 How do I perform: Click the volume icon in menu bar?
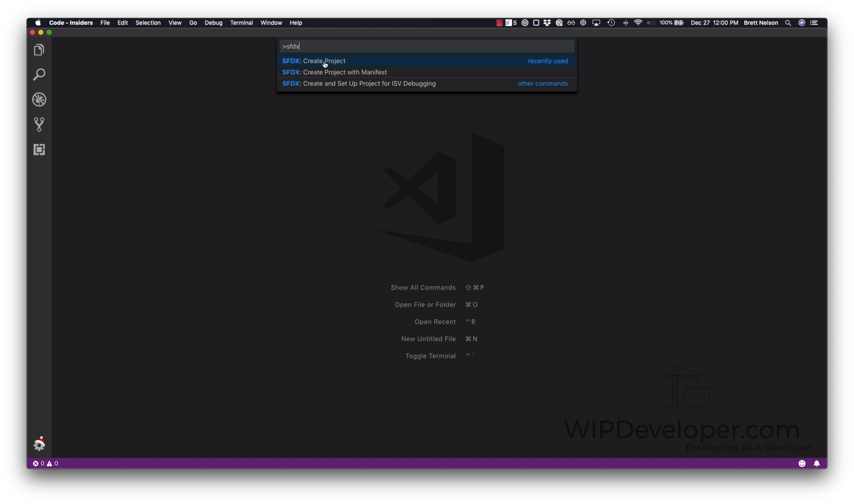(651, 23)
